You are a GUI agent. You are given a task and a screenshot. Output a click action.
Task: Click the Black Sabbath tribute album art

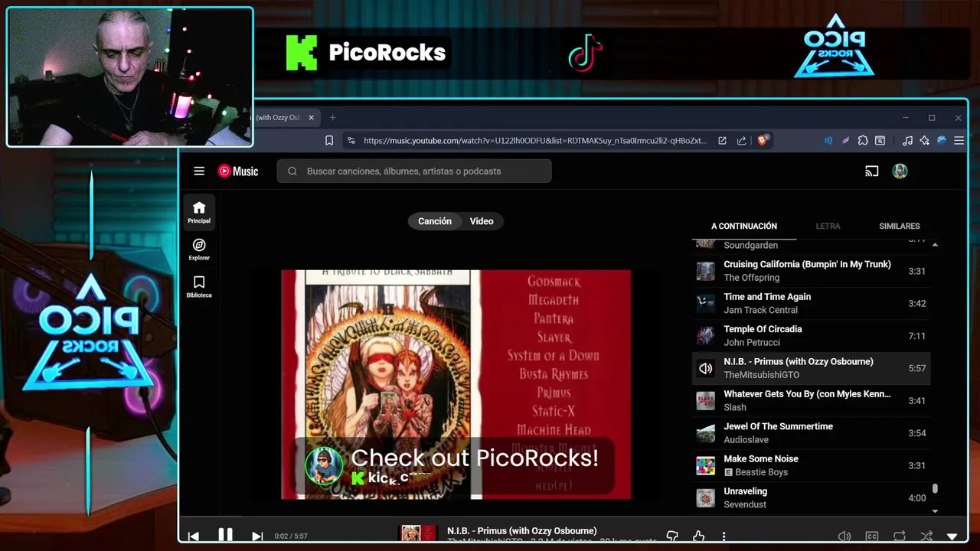pyautogui.click(x=456, y=385)
